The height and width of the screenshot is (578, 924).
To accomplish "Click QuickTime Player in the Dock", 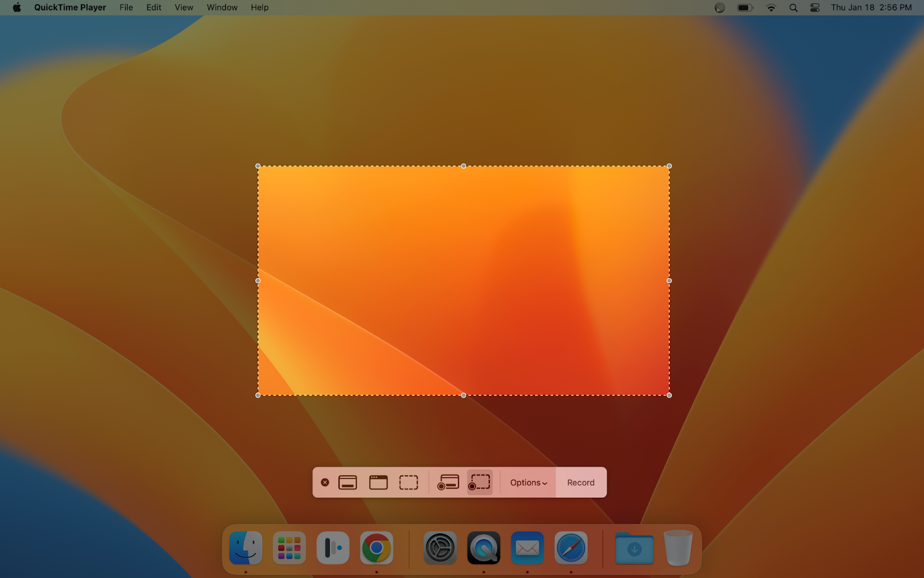I will [x=483, y=548].
